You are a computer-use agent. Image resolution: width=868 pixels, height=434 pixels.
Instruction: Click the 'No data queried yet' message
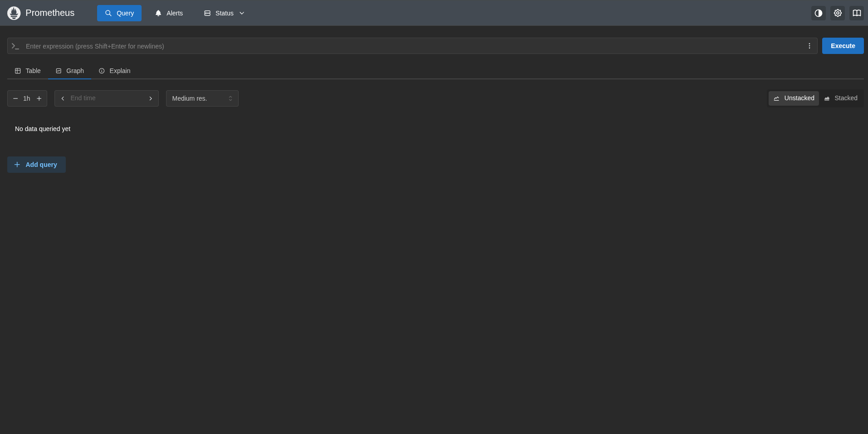click(x=43, y=129)
